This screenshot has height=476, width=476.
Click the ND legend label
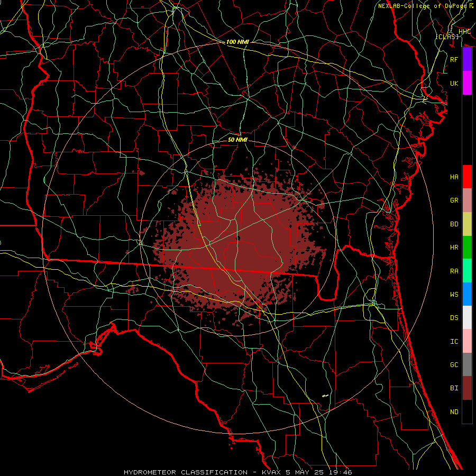(x=454, y=412)
